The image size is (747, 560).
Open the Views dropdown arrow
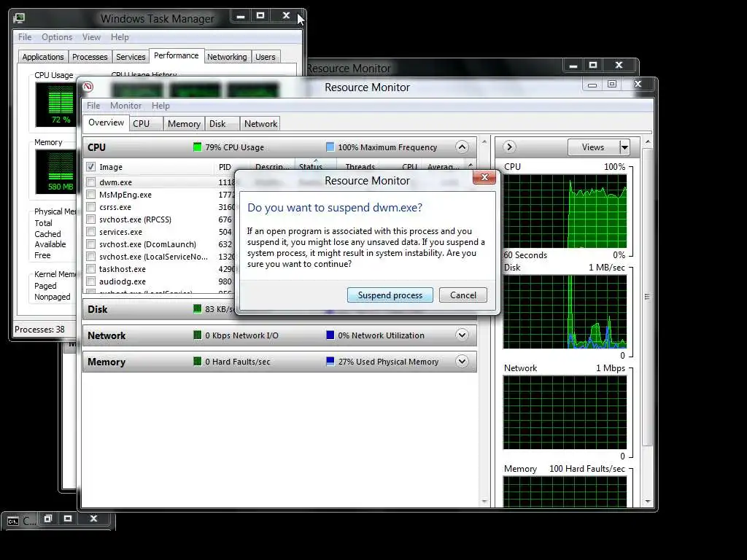click(624, 147)
